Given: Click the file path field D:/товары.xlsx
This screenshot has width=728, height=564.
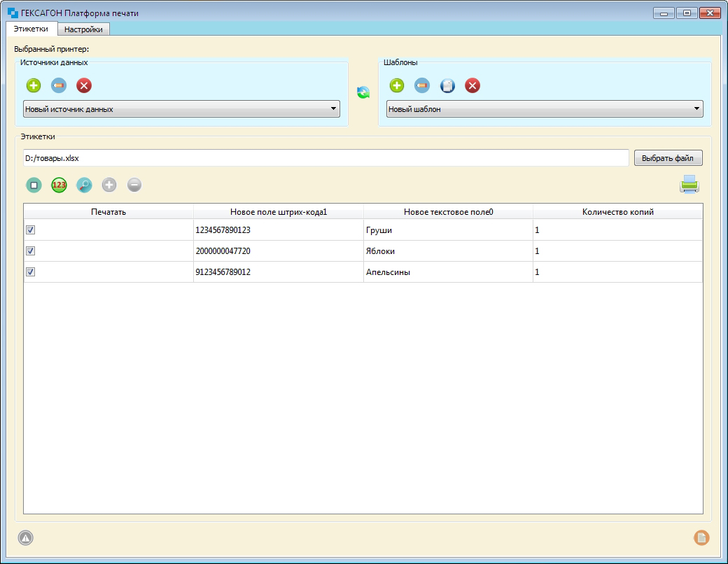Looking at the screenshot, I should 325,158.
